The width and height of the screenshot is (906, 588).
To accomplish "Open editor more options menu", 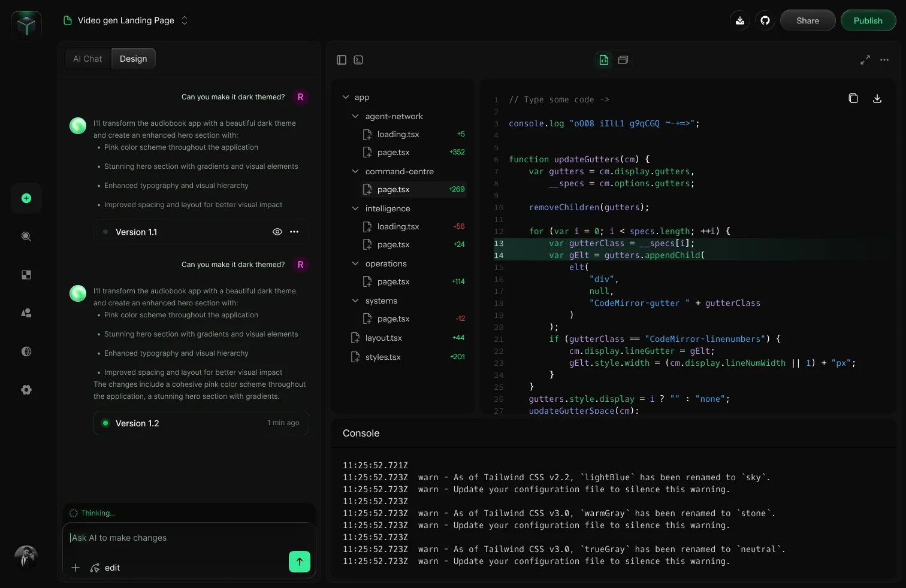I will tap(884, 60).
